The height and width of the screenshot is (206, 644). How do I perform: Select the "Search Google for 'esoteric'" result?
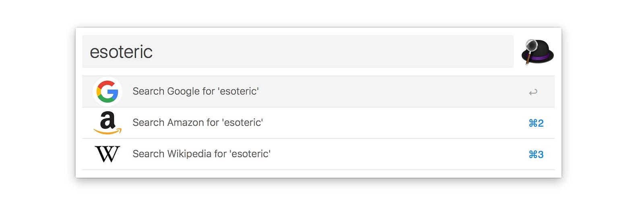click(196, 92)
